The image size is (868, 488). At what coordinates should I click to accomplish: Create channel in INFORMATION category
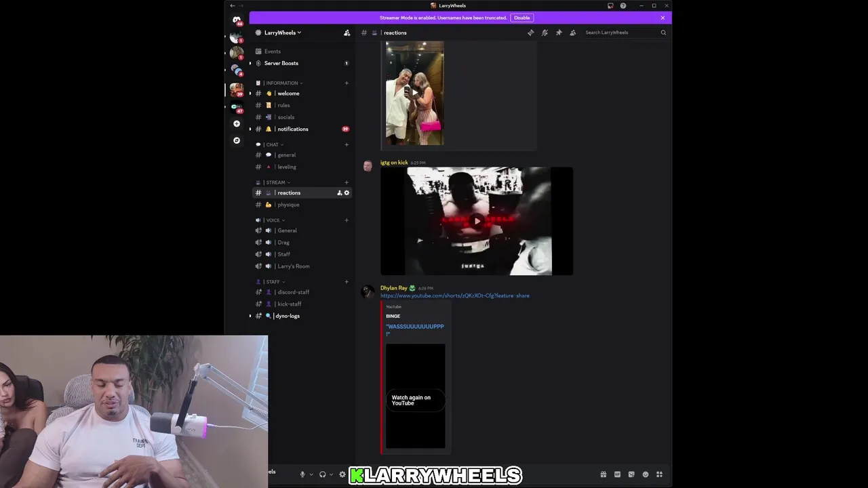pyautogui.click(x=347, y=83)
